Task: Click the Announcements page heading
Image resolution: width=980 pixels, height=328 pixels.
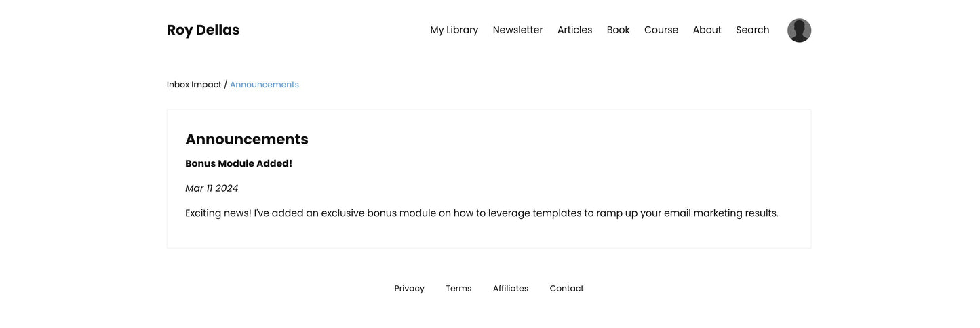Action: point(247,139)
